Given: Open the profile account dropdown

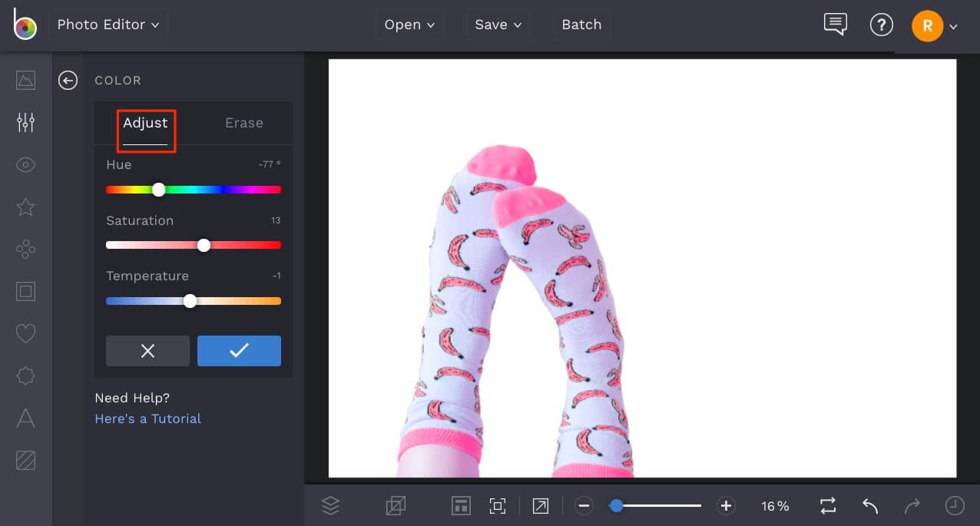Looking at the screenshot, I should (x=934, y=25).
